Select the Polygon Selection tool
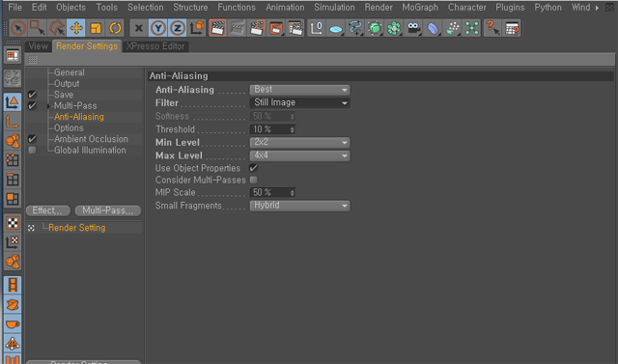Image resolution: width=618 pixels, height=364 pixels. 57,28
